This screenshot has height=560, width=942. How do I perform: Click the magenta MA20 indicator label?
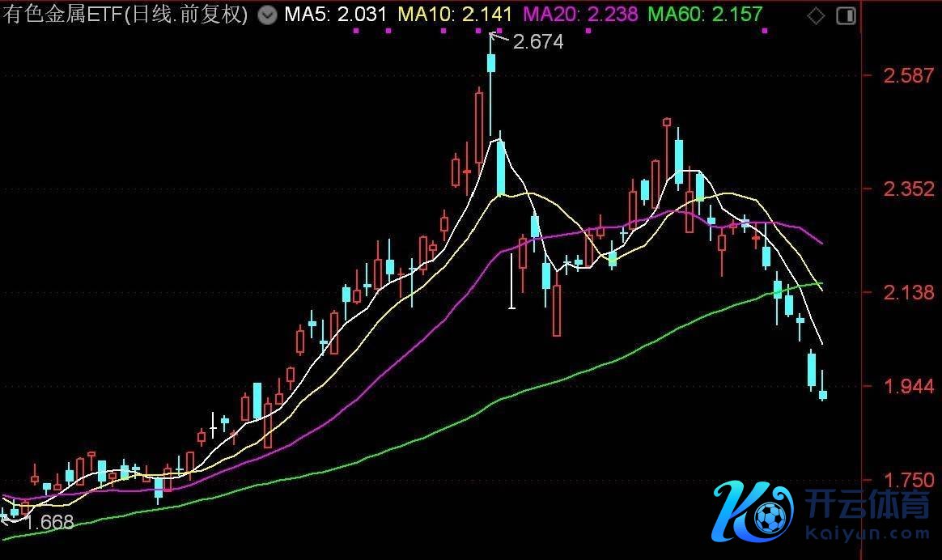click(580, 15)
